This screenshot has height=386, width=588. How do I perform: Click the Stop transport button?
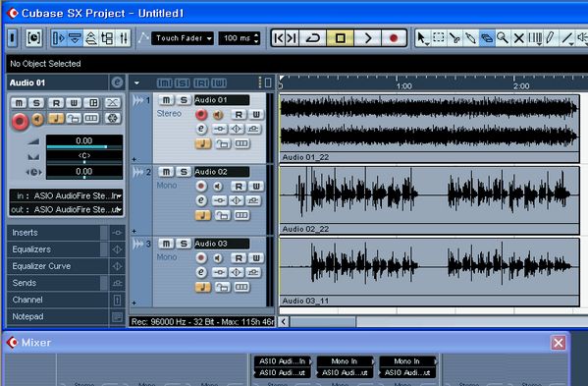[340, 38]
